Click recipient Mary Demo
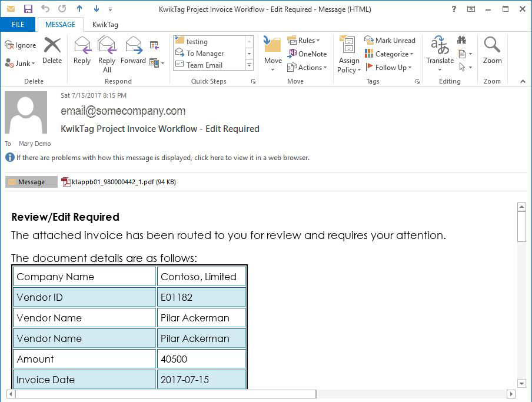Viewport: 532px width, 402px height. click(35, 144)
